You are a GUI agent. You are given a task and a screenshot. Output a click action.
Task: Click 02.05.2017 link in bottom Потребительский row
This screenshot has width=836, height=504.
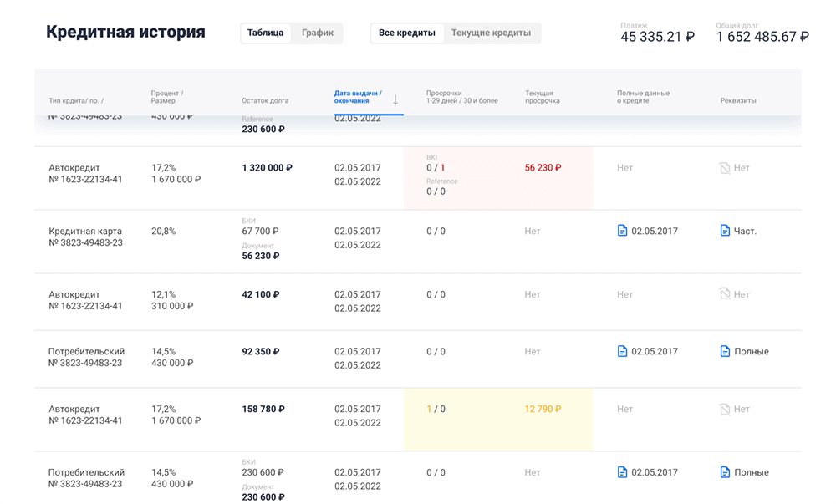pyautogui.click(x=654, y=472)
